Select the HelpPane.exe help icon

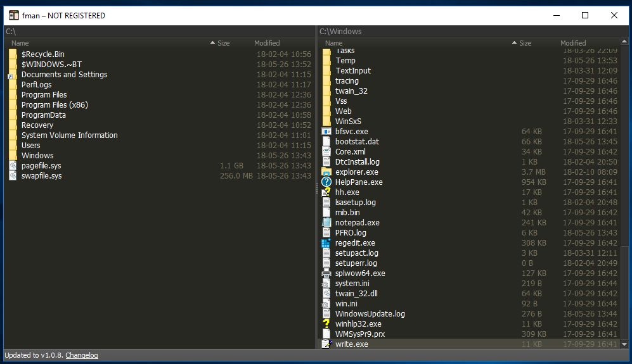(326, 182)
